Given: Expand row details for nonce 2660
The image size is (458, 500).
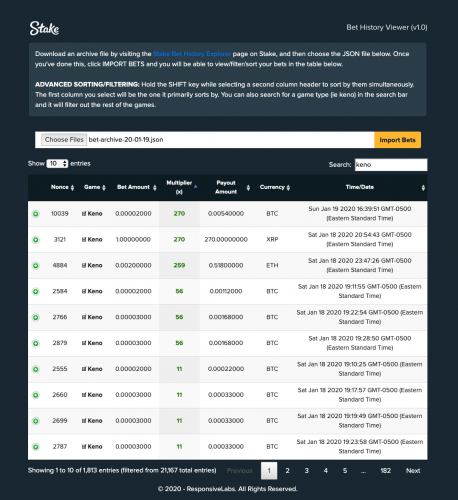Looking at the screenshot, I should (36, 395).
